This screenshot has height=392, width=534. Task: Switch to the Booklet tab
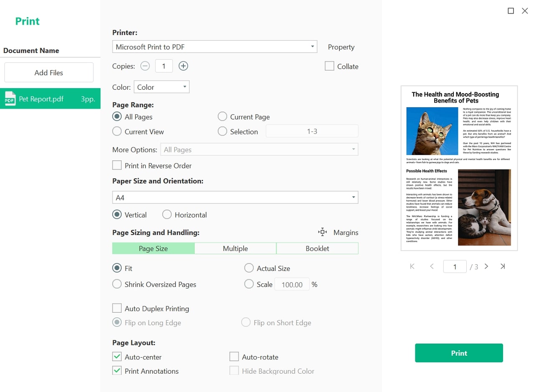(x=317, y=248)
